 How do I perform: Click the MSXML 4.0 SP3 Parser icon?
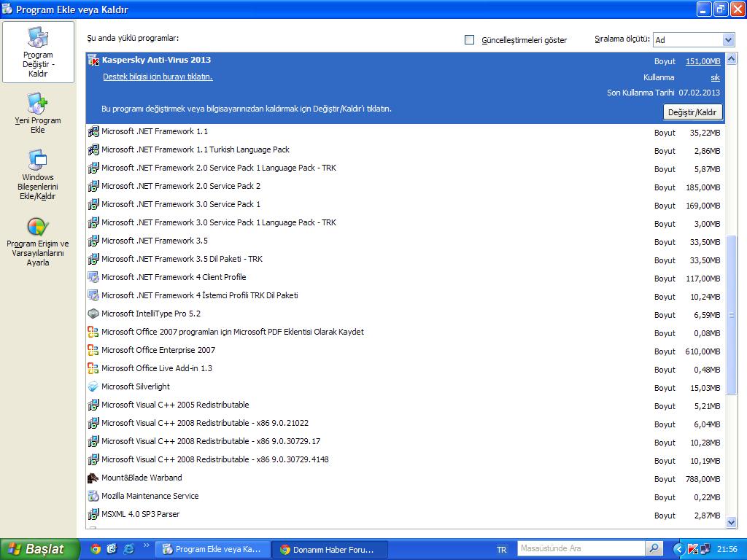(x=93, y=514)
